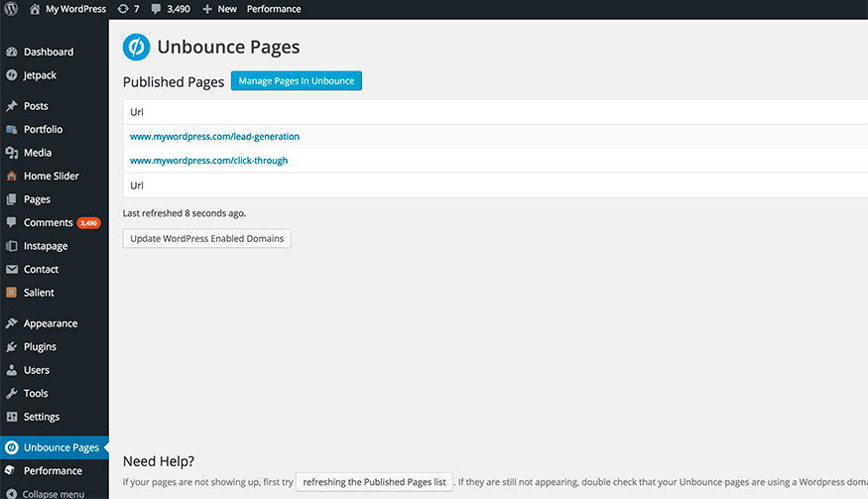Image resolution: width=868 pixels, height=499 pixels.
Task: Collapse the admin sidebar menu
Action: pyautogui.click(x=52, y=493)
